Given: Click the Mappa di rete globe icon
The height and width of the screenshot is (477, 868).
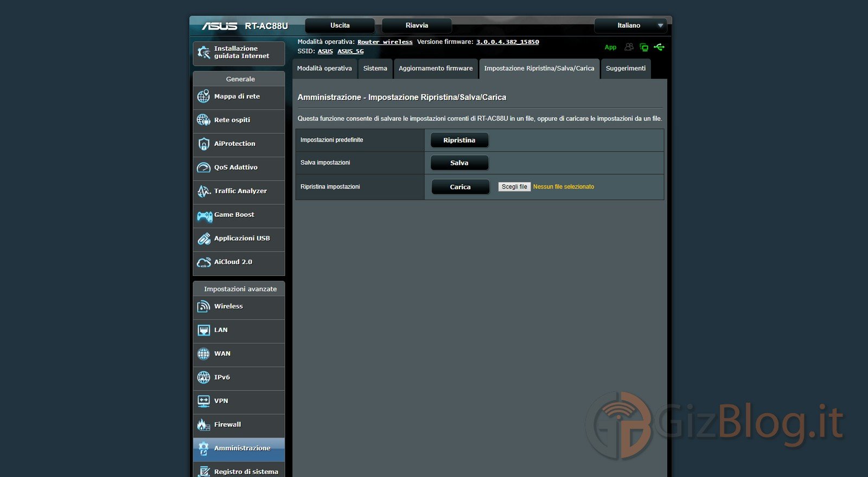Looking at the screenshot, I should pos(203,96).
